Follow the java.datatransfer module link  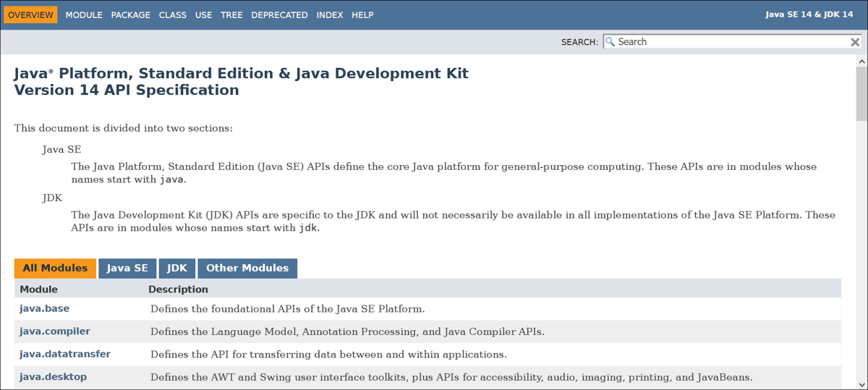(x=65, y=354)
